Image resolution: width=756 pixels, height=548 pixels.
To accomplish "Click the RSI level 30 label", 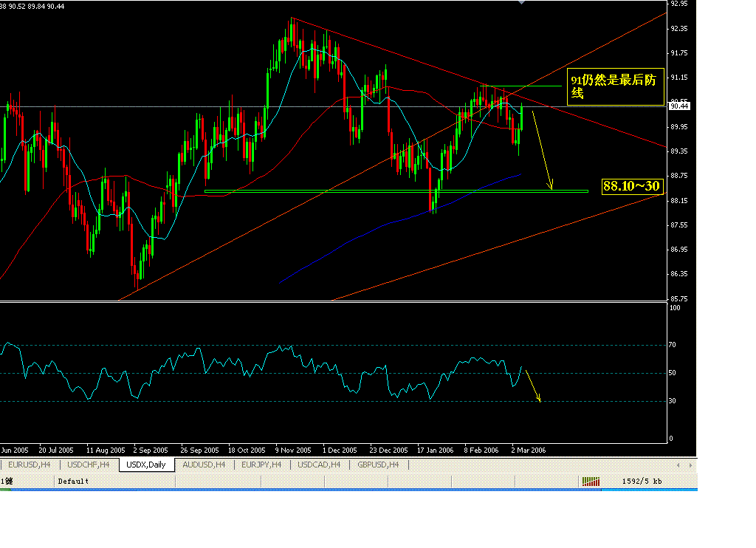I will pyautogui.click(x=673, y=400).
